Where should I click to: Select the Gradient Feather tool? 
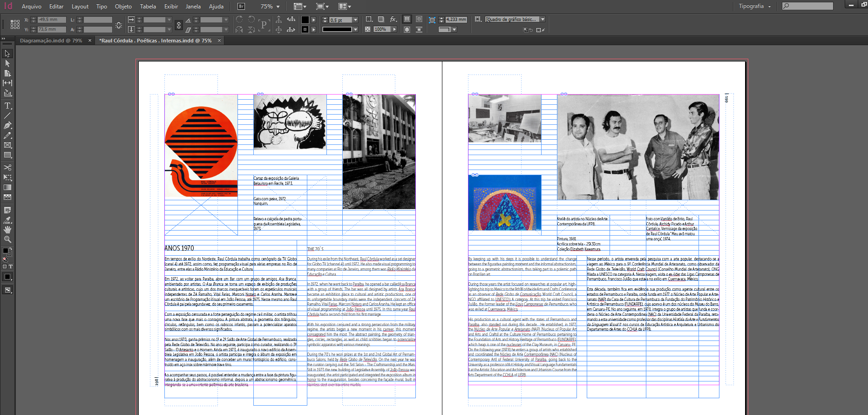coord(7,197)
